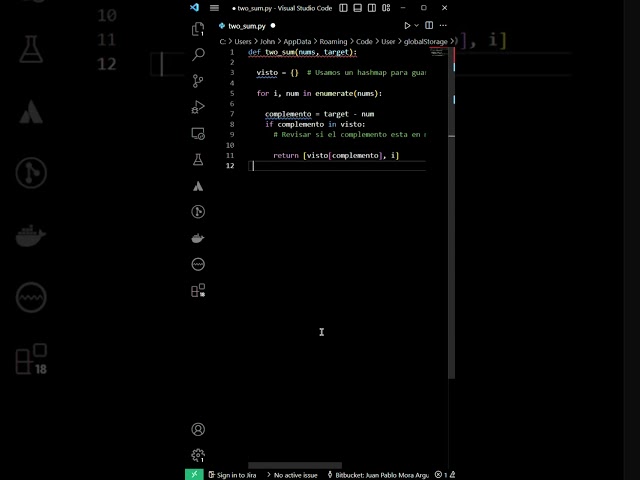
Task: Click Bitbucket: Juan Pablo Mora status item
Action: 378,475
